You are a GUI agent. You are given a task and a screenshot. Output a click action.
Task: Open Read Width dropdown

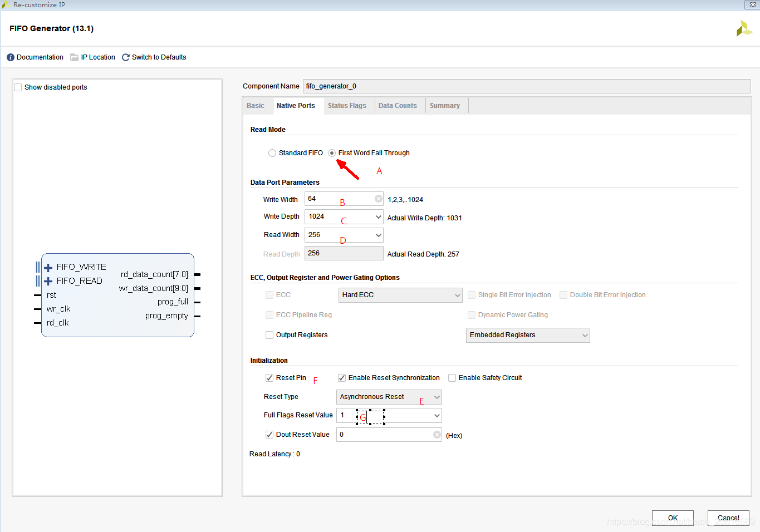pyautogui.click(x=344, y=235)
